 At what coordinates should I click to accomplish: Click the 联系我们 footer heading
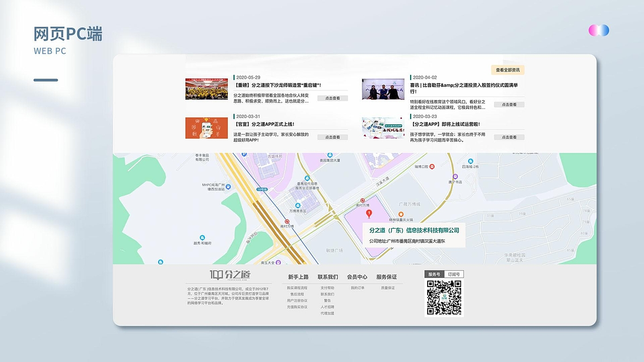pos(328,277)
